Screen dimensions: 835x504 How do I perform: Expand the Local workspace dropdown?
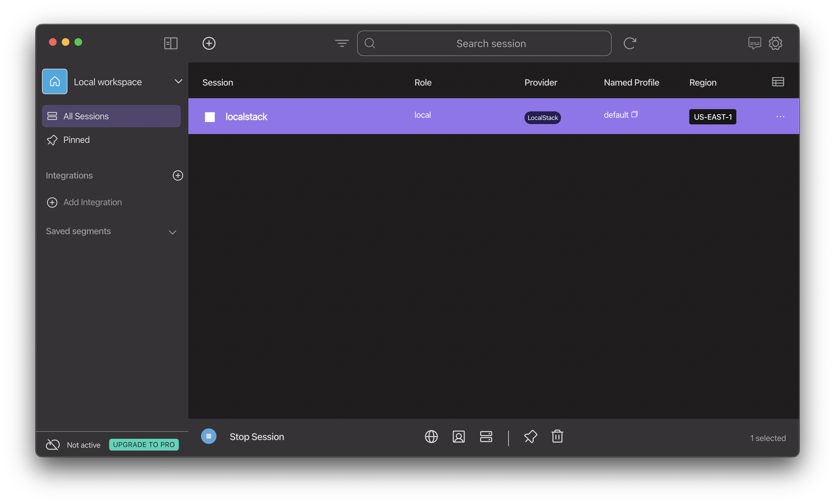[x=178, y=82]
